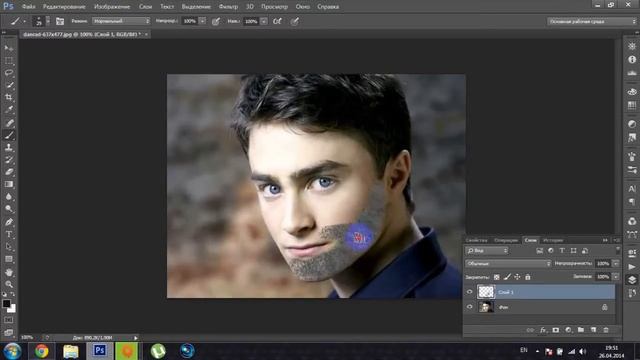Open the layer fill slider arrow
The width and height of the screenshot is (640, 360).
(616, 277)
